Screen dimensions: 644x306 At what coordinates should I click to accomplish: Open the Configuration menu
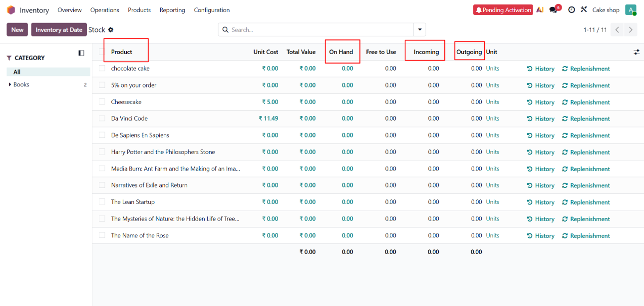(x=212, y=10)
